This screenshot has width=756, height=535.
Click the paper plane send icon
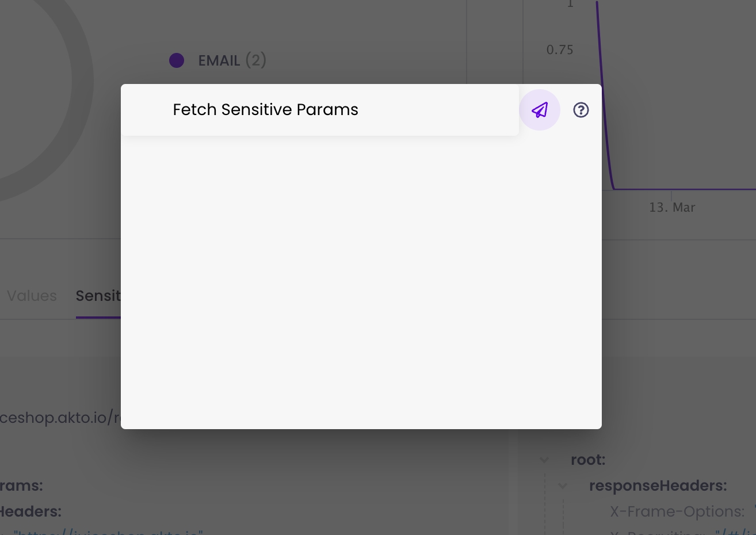pyautogui.click(x=539, y=110)
